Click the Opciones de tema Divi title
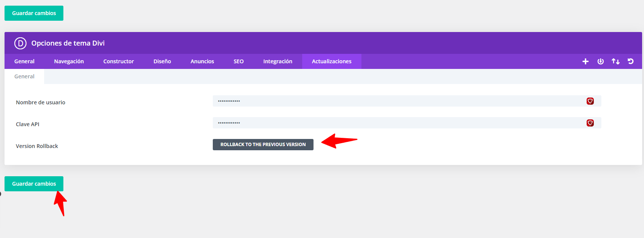The height and width of the screenshot is (238, 644). pyautogui.click(x=68, y=43)
